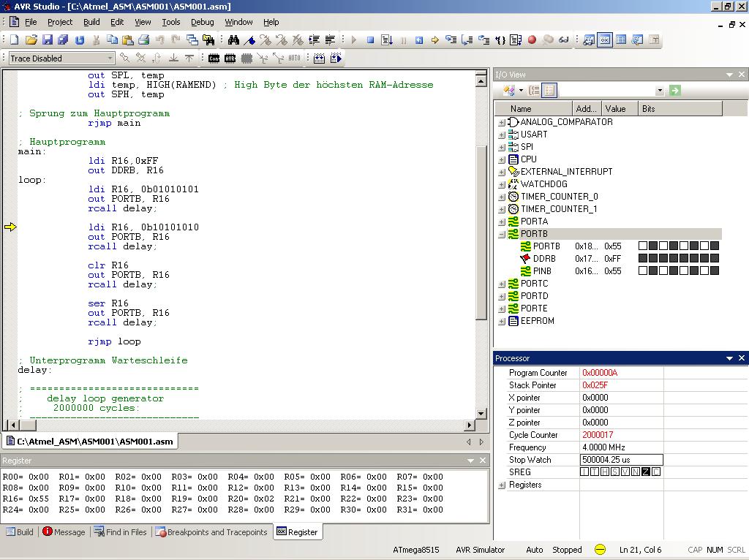
Task: Expand the EEPROM tree node
Action: [502, 321]
